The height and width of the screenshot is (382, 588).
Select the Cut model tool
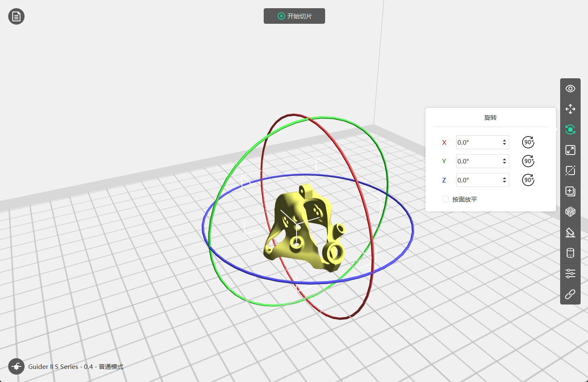[570, 171]
